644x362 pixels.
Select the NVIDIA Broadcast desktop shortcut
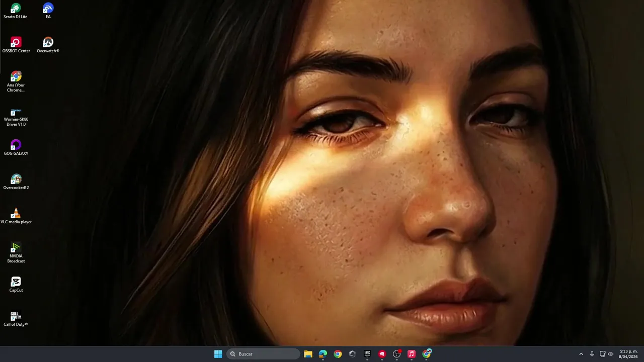coord(16,253)
